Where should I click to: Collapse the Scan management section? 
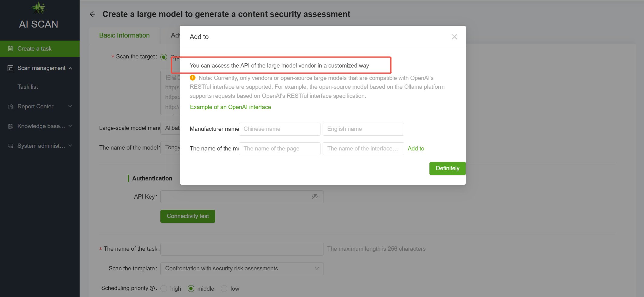click(70, 68)
